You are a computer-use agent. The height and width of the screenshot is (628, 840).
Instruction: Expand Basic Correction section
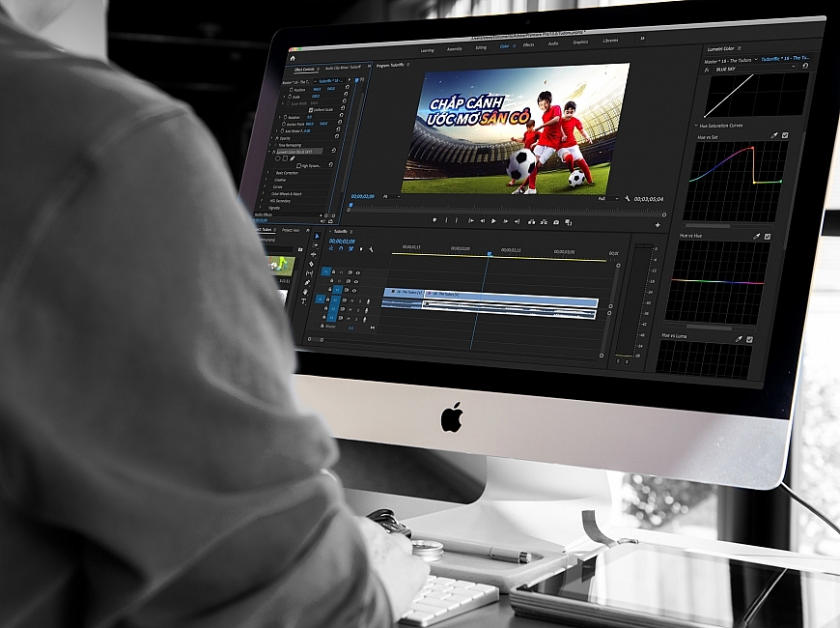[x=267, y=172]
